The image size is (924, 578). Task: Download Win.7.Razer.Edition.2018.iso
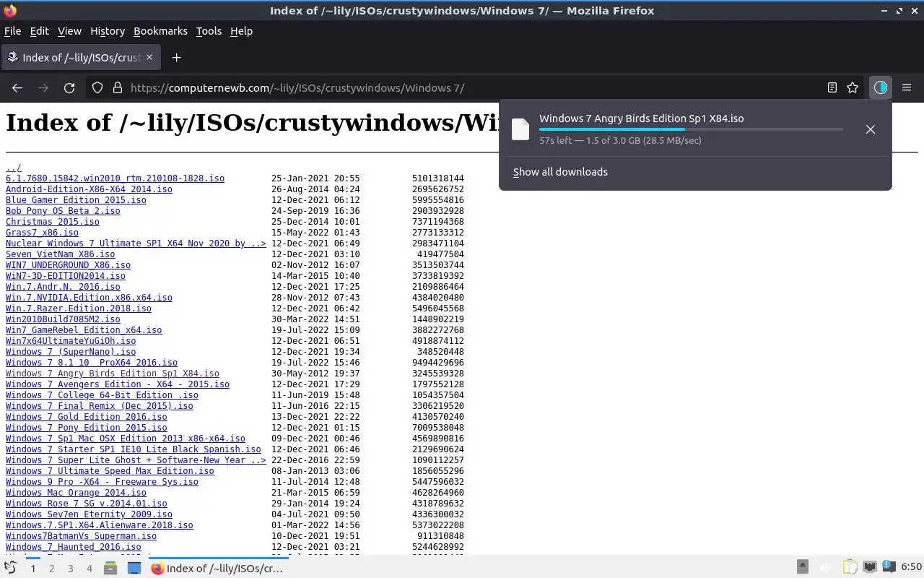(x=79, y=309)
